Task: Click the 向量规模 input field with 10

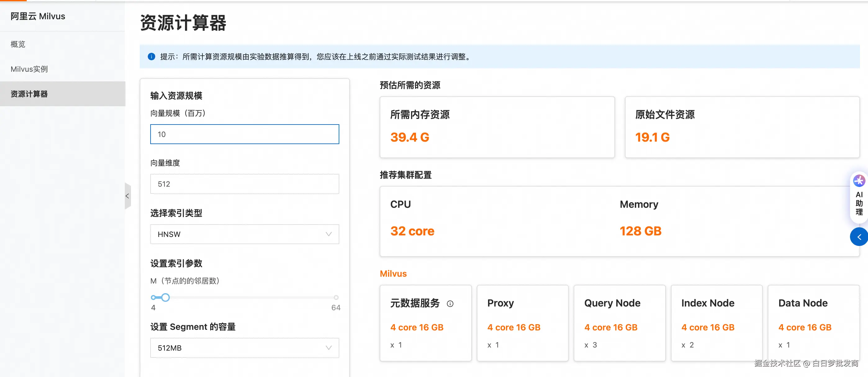Action: tap(244, 134)
